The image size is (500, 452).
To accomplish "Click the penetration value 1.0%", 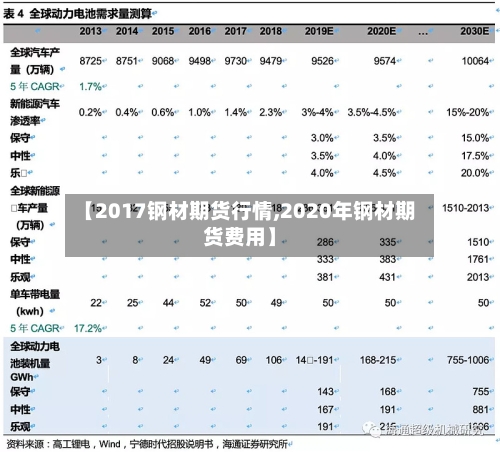I will (x=199, y=112).
